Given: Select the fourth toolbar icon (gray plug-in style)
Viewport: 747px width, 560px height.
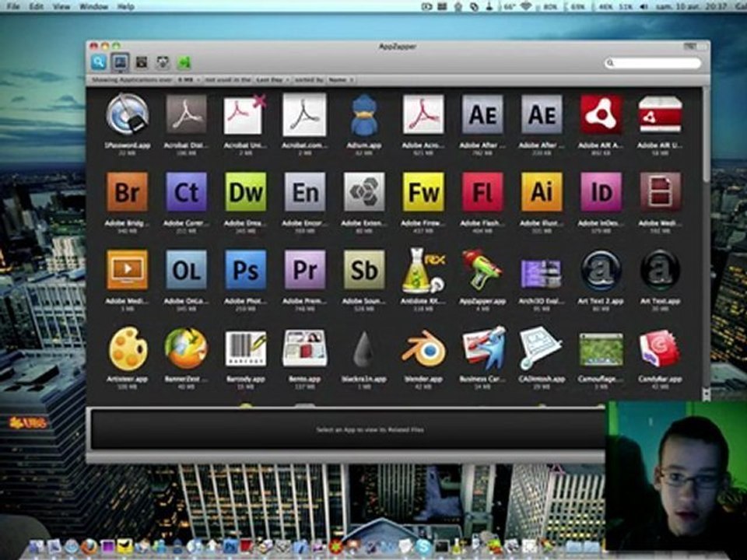Looking at the screenshot, I should pos(163,62).
